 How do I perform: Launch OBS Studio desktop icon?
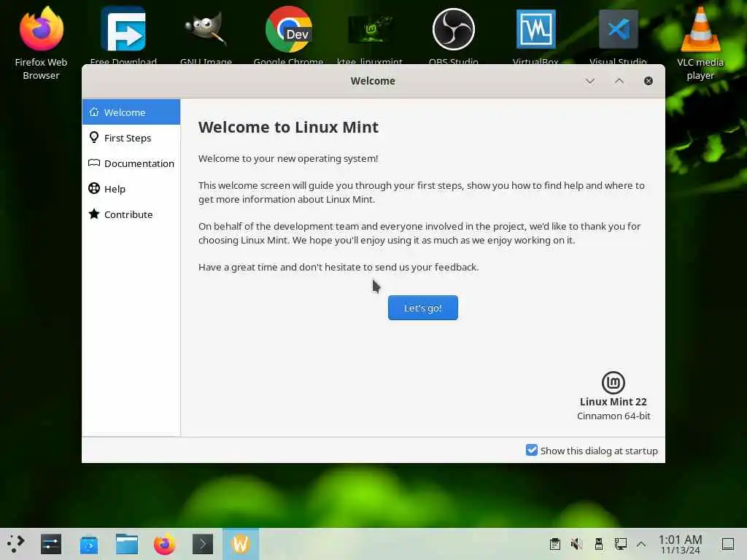(453, 29)
